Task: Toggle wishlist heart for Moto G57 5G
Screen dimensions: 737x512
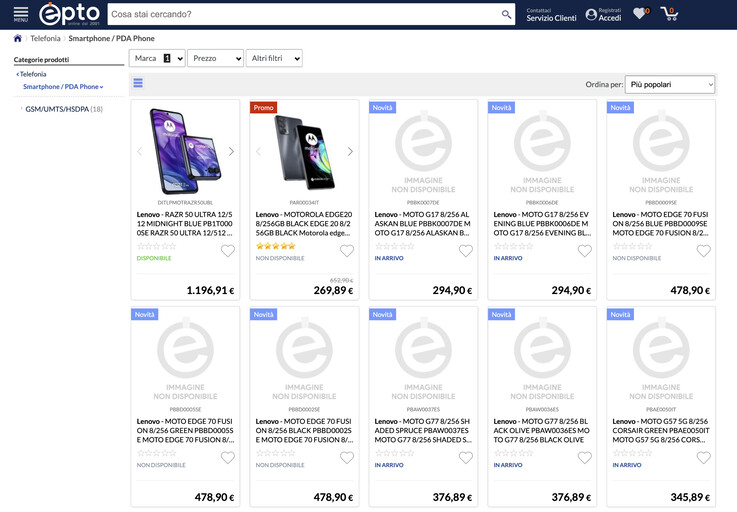Action: click(x=703, y=458)
